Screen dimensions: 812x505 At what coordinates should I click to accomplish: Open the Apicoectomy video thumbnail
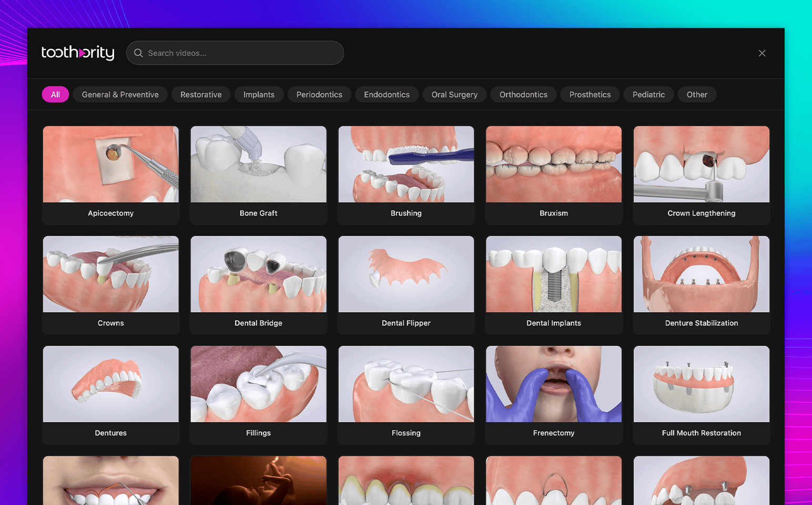pos(111,164)
